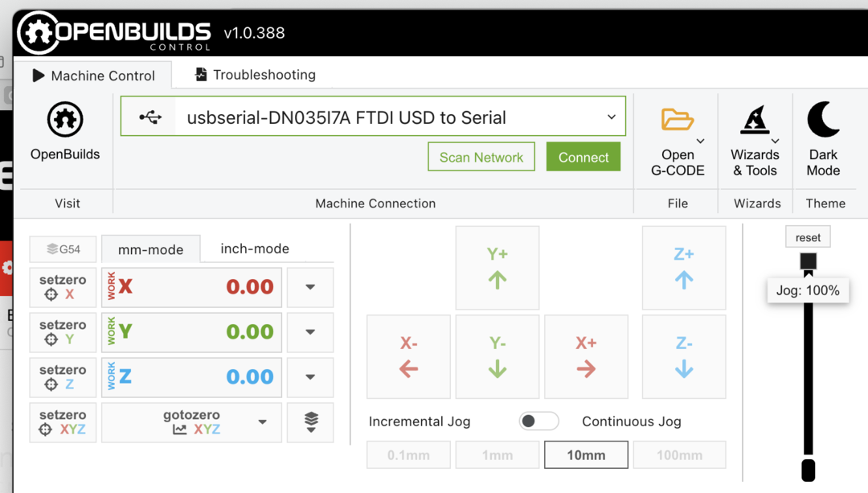
Task: Click the green Connect button
Action: click(x=583, y=157)
